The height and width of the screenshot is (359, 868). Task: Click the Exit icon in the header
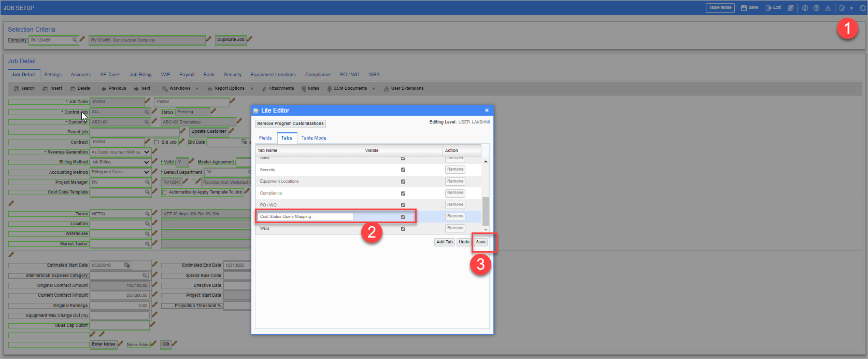click(x=769, y=8)
